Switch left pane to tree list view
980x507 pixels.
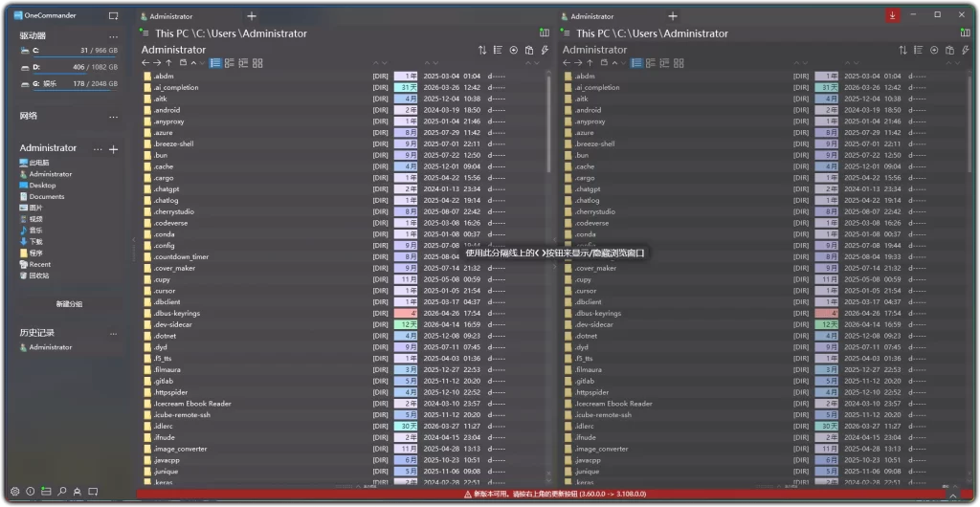[244, 63]
